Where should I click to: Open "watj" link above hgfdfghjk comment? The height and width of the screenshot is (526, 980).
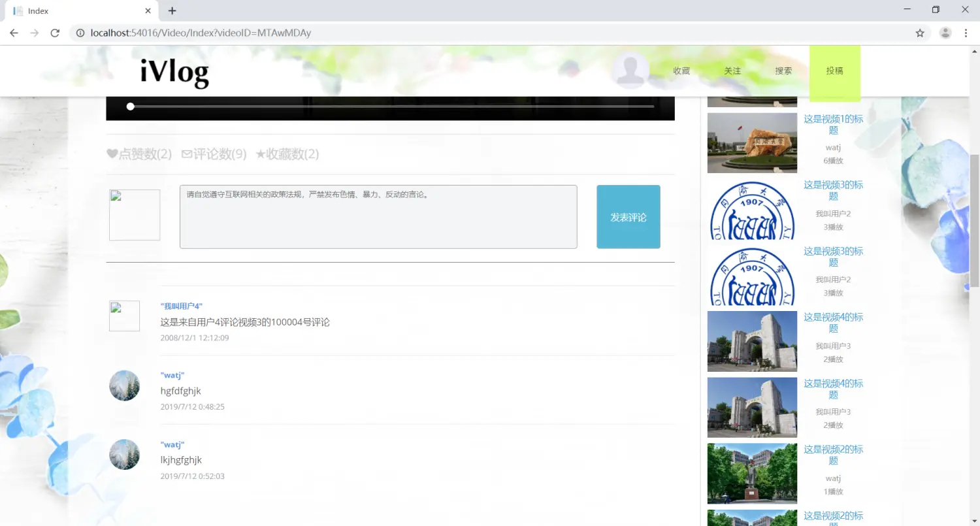click(172, 375)
